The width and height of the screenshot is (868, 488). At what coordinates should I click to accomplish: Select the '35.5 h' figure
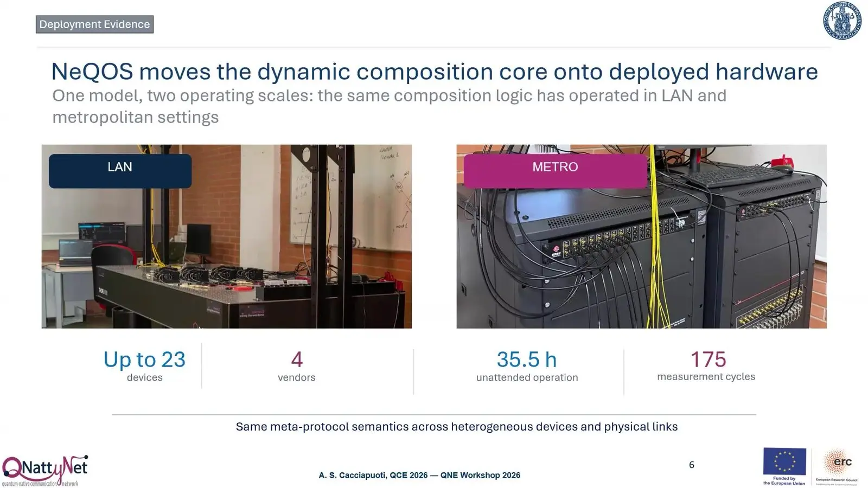[x=527, y=359]
